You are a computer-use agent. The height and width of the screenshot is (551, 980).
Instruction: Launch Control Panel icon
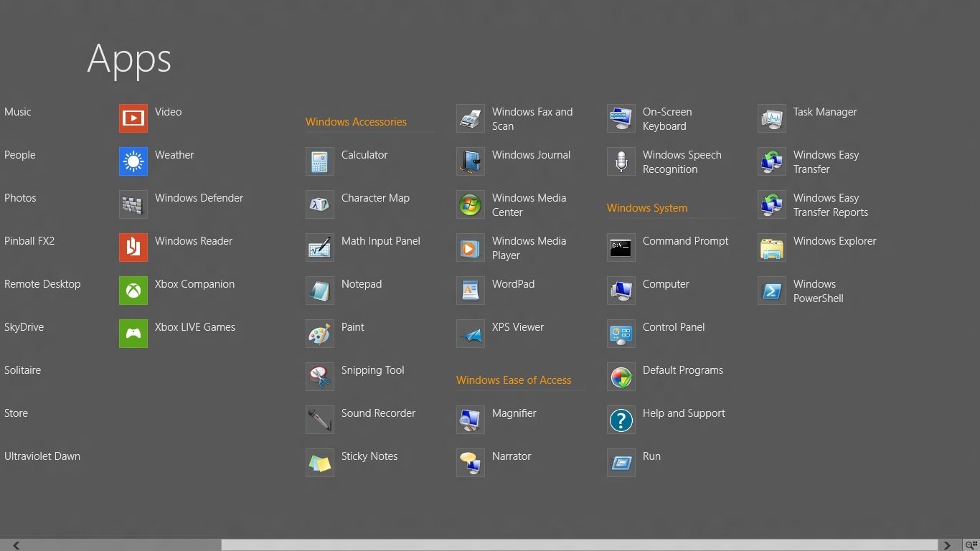tap(621, 334)
